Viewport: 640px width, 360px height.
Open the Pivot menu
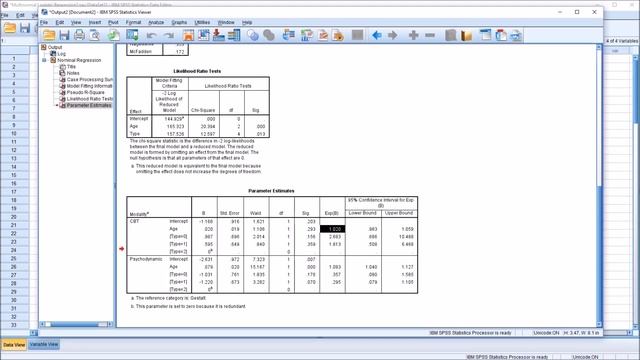[113, 22]
